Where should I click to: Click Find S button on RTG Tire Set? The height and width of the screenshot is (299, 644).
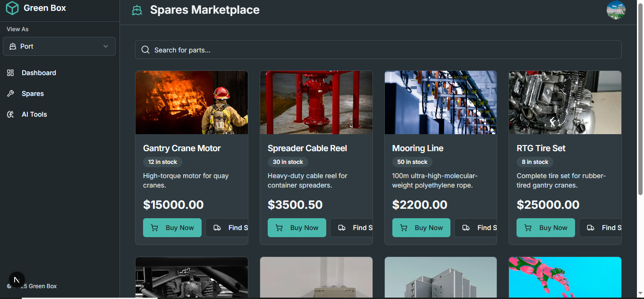tap(601, 228)
